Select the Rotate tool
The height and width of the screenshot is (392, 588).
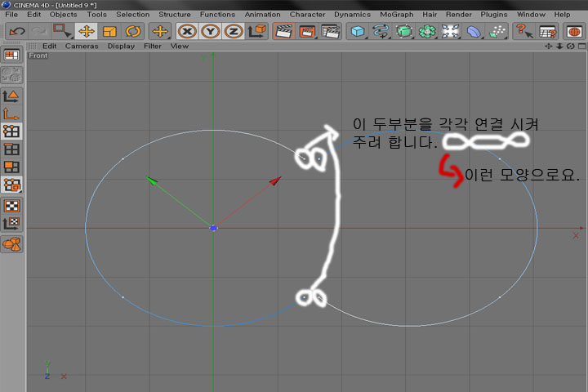[132, 31]
